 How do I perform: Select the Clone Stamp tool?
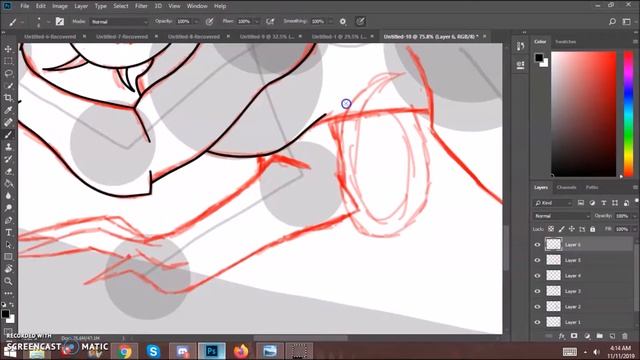(8, 147)
